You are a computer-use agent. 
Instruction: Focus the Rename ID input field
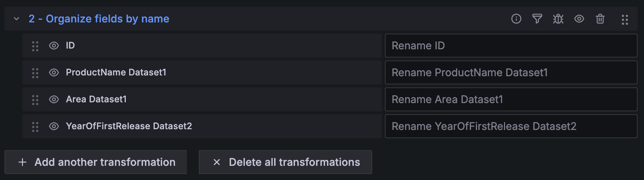point(511,46)
